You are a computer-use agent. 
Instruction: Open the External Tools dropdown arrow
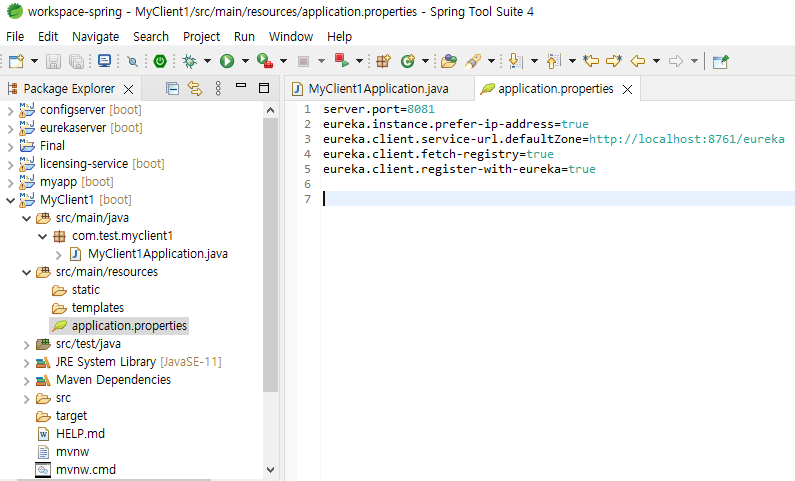click(283, 61)
